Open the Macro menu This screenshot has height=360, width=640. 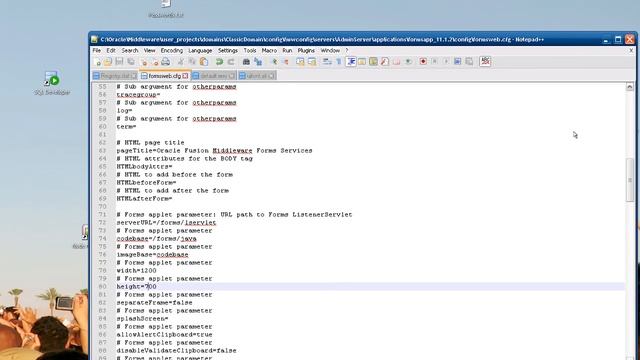[269, 51]
